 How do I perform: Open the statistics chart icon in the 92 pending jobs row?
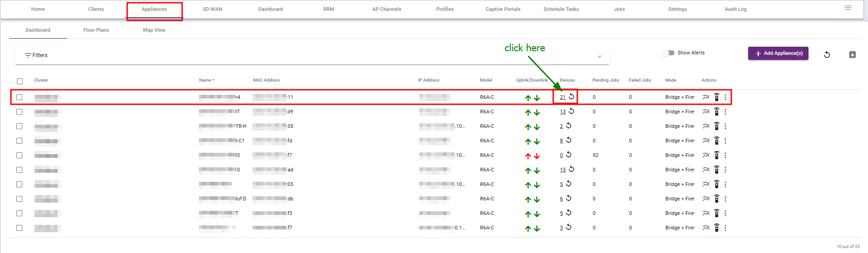tap(706, 155)
